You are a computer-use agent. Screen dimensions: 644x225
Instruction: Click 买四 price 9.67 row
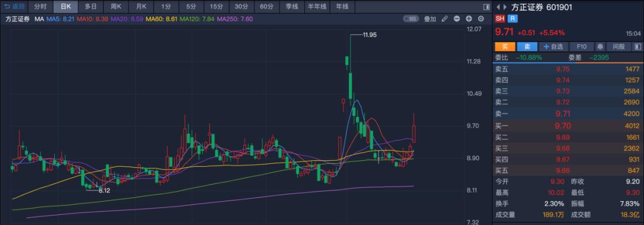[568, 160]
